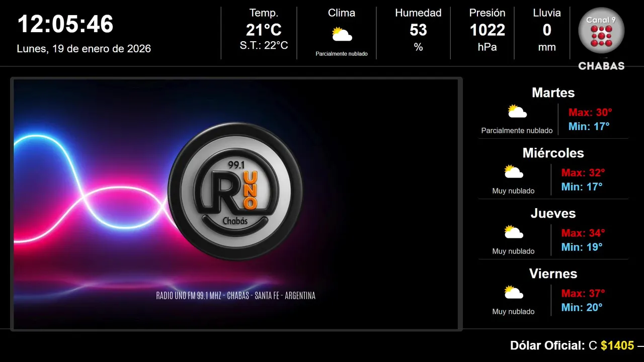Click Miércoles Muy nublado description

tap(513, 191)
